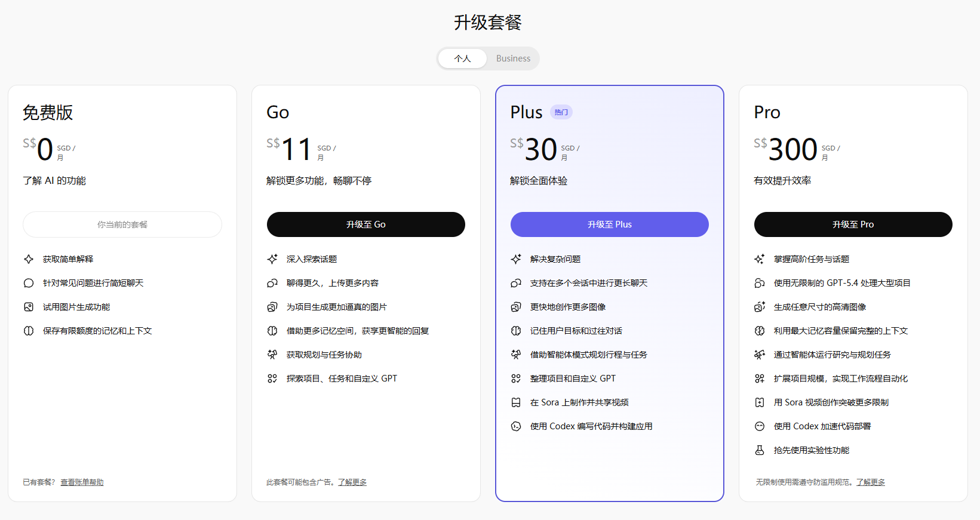Screen dimensions: 980x520
Task: Click 升级至 Pro button
Action: [853, 224]
